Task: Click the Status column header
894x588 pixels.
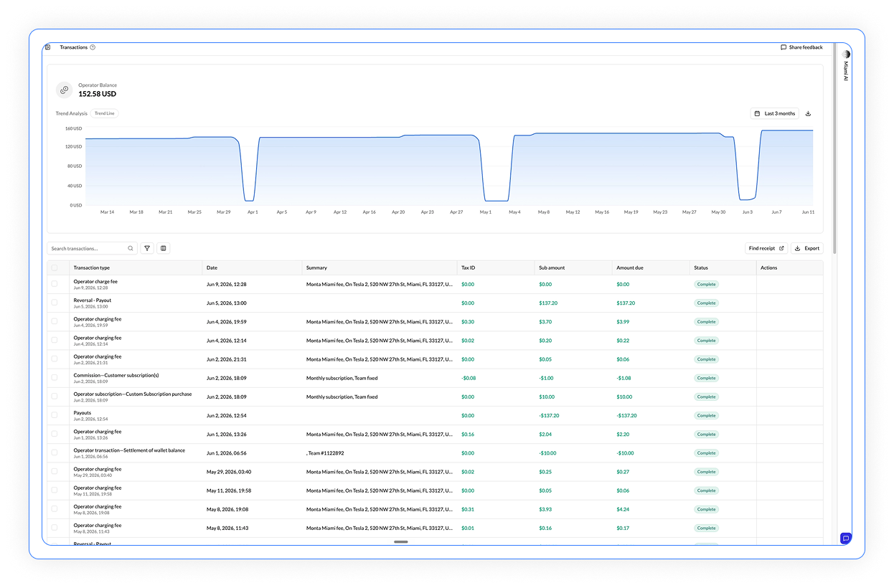Action: (x=701, y=267)
